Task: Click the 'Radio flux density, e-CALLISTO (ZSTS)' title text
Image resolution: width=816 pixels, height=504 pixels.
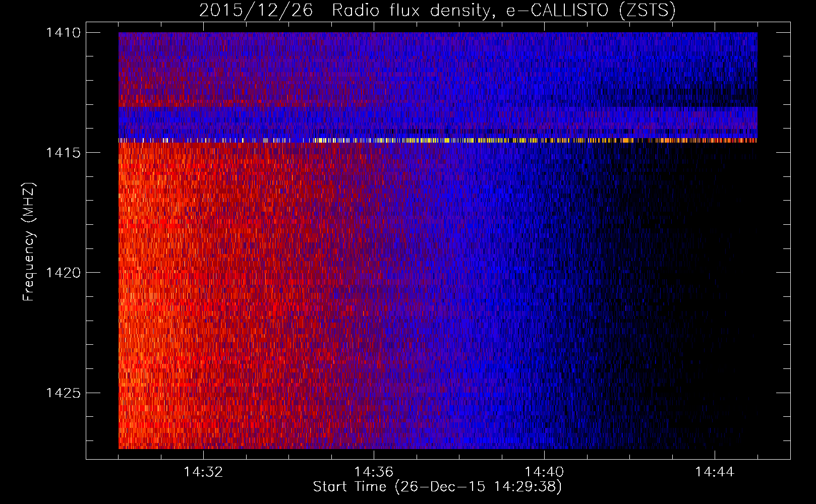Action: click(x=504, y=11)
